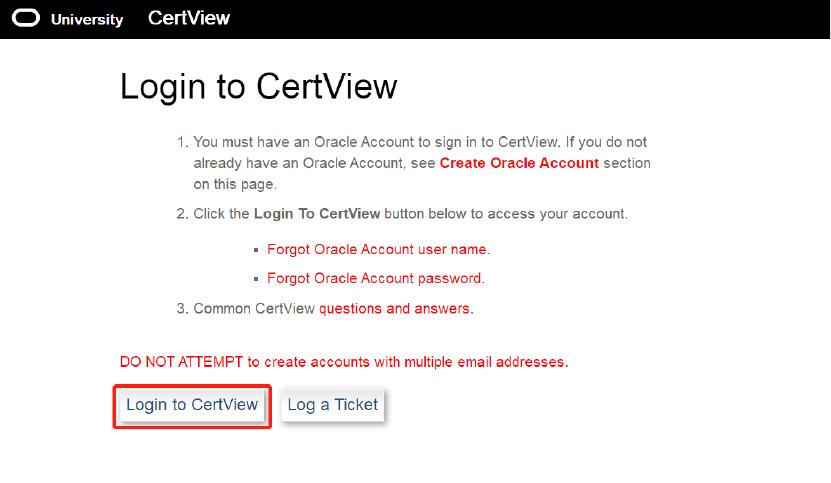Follow Forgot Oracle Account password link

375,279
